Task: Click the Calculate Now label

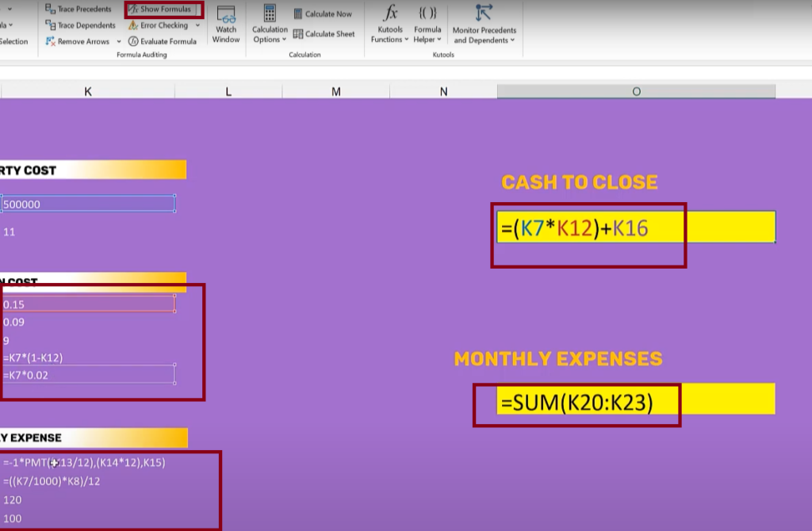Action: 328,14
